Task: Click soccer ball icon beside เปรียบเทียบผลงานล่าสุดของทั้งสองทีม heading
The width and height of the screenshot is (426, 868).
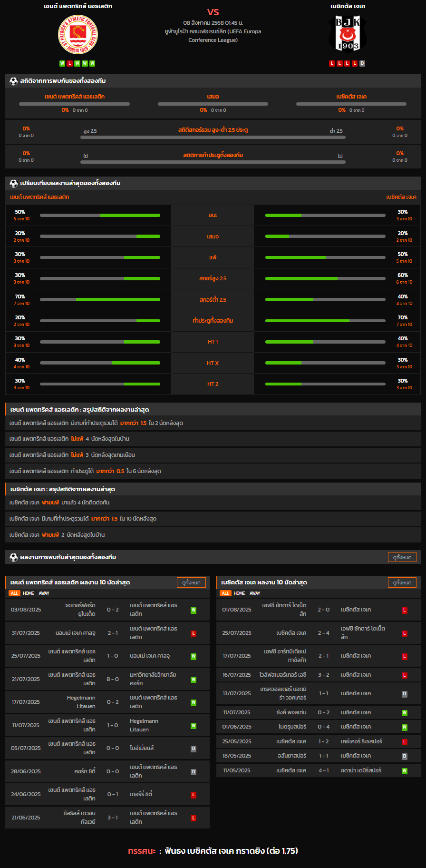Action: point(14,183)
